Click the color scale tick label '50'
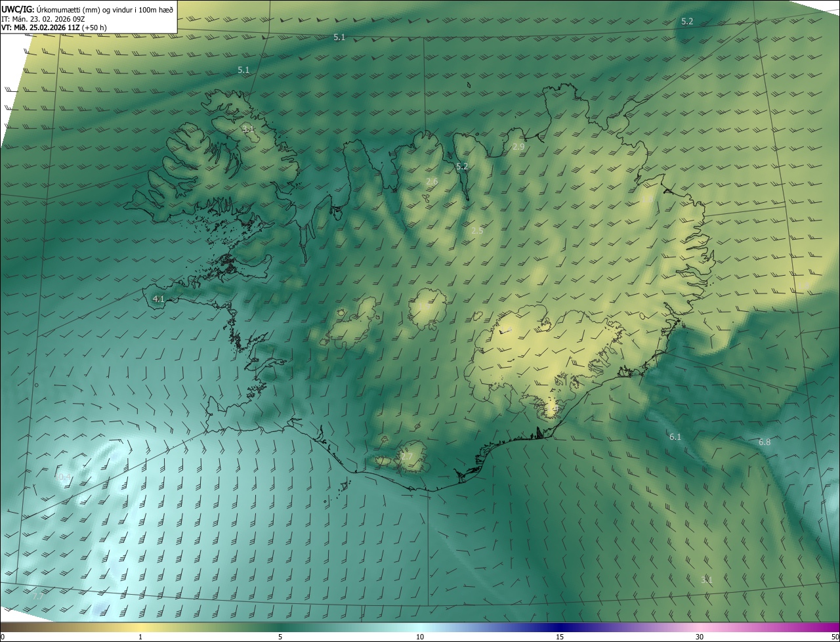This screenshot has height=642, width=840. [835, 637]
